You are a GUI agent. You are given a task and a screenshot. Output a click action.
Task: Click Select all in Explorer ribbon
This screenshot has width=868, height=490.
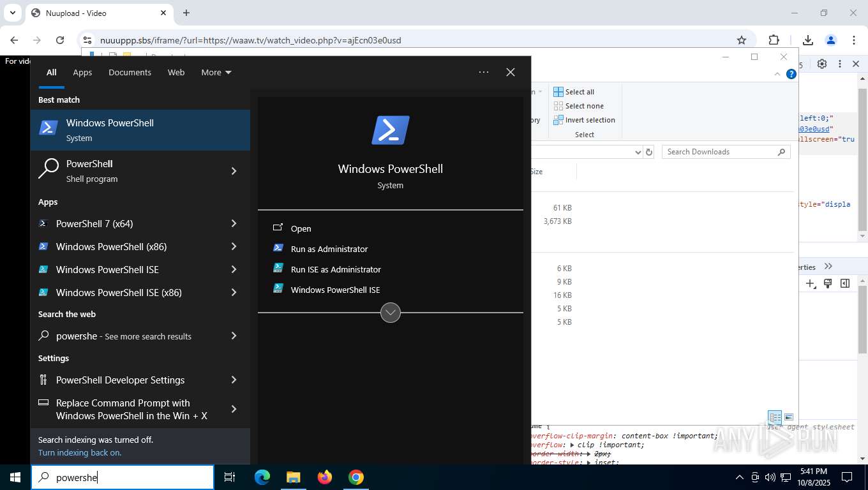tap(574, 92)
